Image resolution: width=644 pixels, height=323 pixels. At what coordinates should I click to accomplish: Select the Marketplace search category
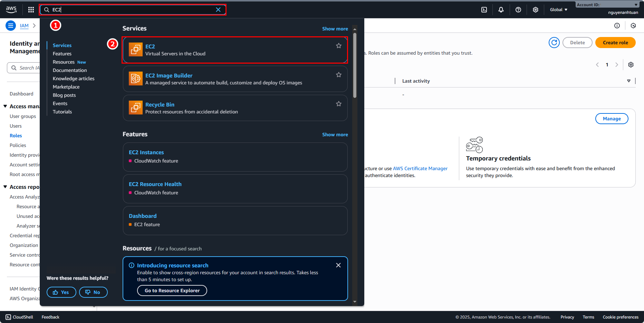(66, 87)
